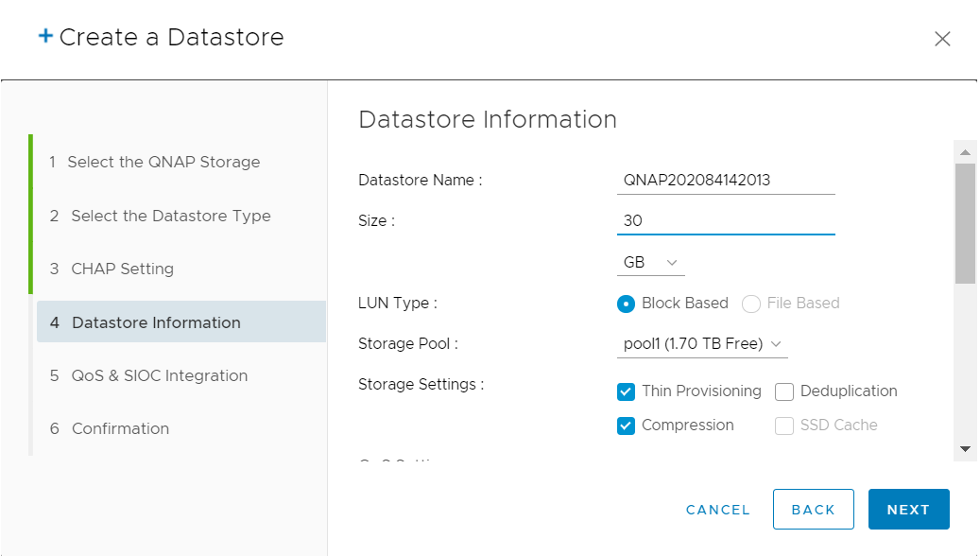This screenshot has height=556, width=980.
Task: Click the scroll up arrow icon
Action: point(965,150)
